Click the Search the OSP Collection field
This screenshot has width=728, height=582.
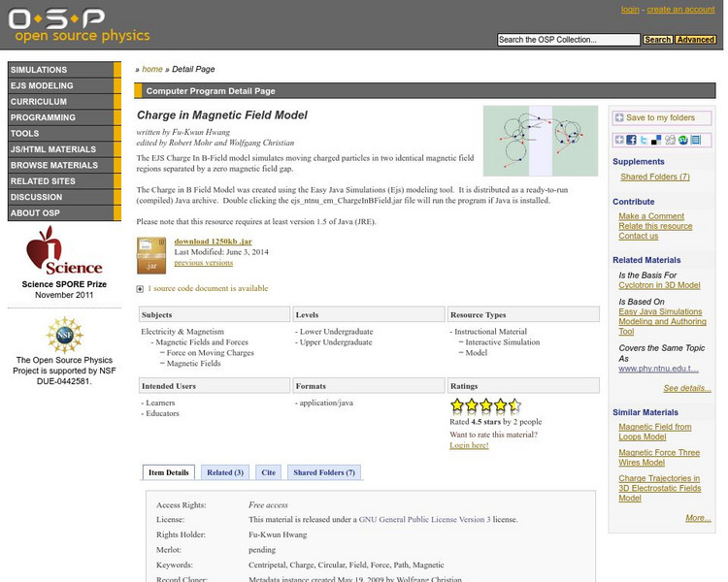point(568,40)
